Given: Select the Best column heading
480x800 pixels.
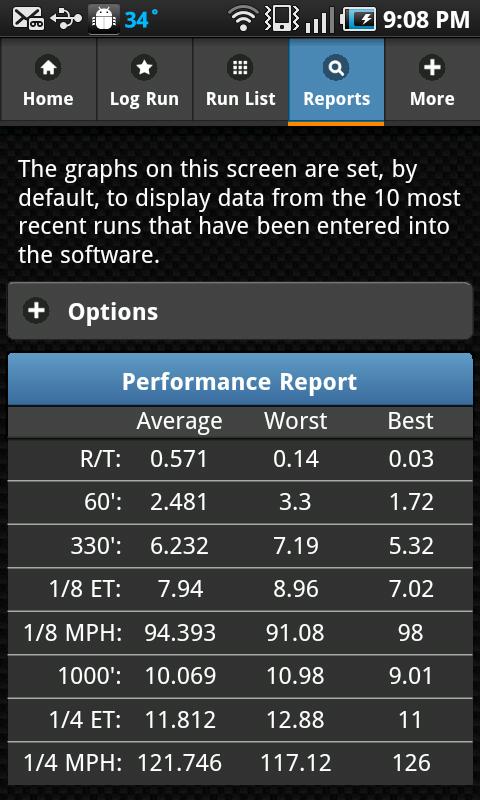Looking at the screenshot, I should pos(411,421).
